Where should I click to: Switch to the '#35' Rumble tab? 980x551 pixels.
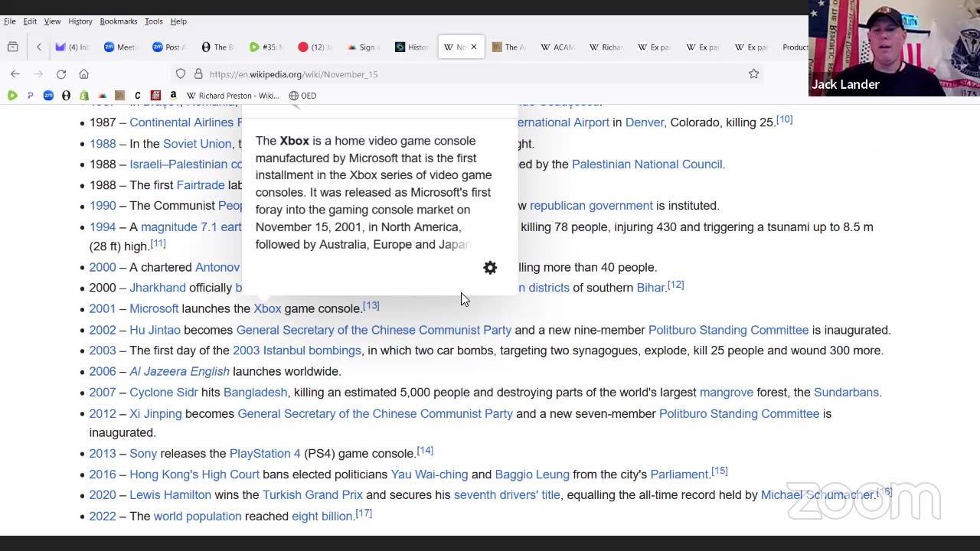tap(266, 47)
